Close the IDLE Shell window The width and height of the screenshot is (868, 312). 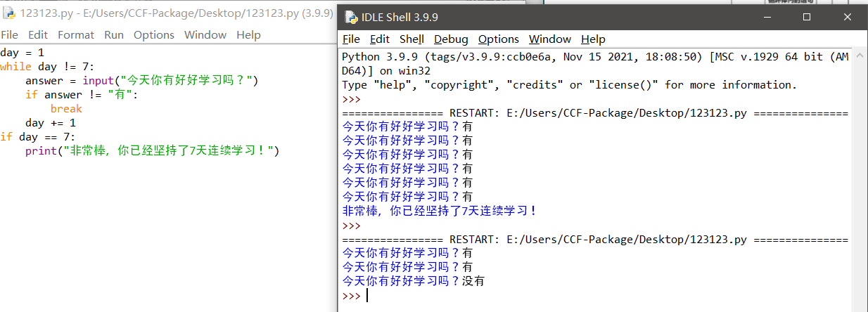(x=845, y=17)
